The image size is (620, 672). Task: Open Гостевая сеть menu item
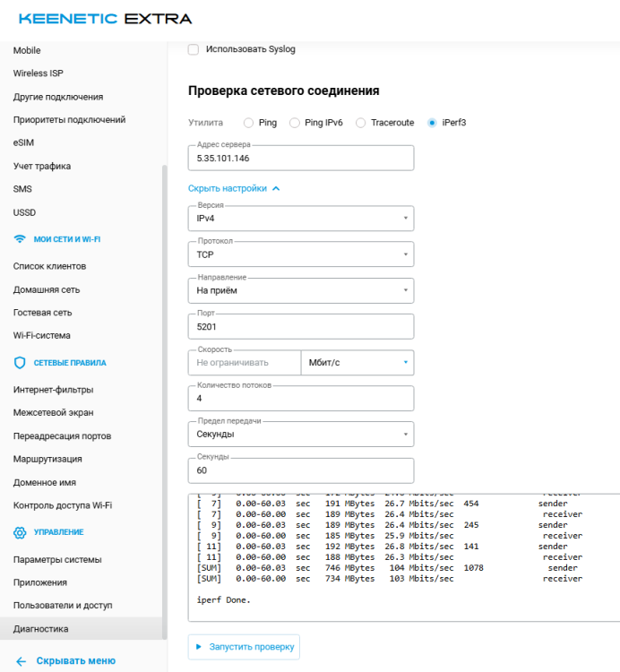(x=42, y=313)
